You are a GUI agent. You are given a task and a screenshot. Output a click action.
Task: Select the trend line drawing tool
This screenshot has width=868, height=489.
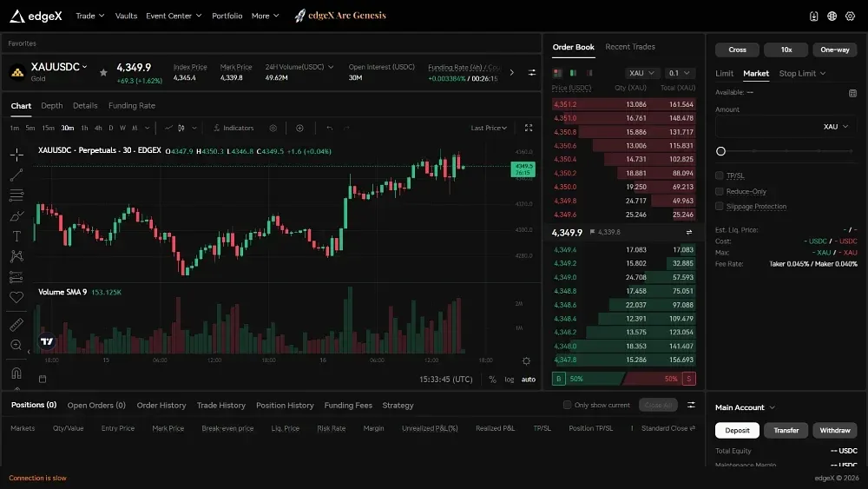pyautogui.click(x=16, y=175)
